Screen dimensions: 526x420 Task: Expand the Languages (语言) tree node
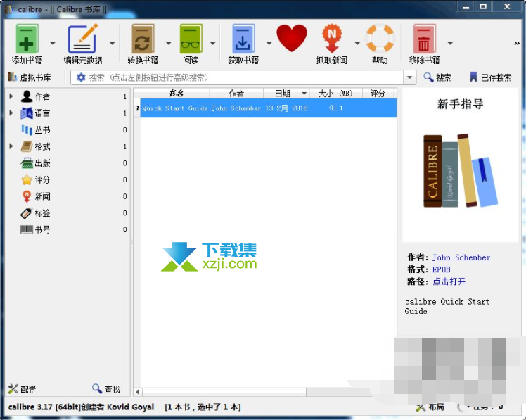coord(11,113)
